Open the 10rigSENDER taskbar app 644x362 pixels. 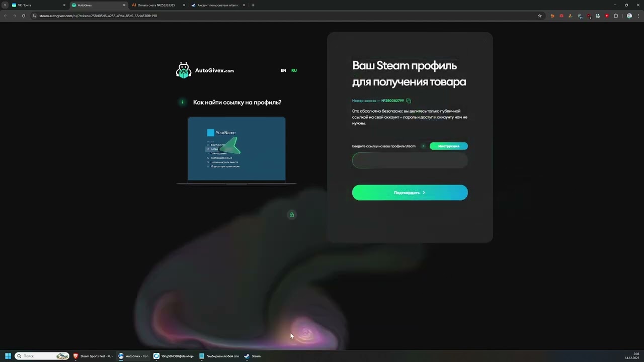tap(174, 356)
